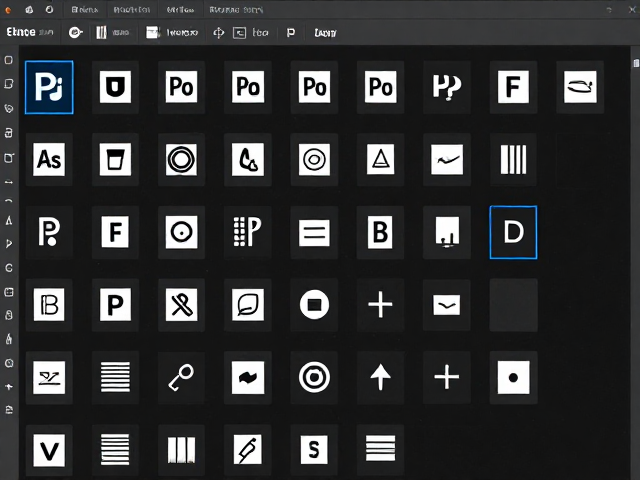Click the toolbar striped columns icon
Image resolution: width=640 pixels, height=480 pixels.
point(101,33)
